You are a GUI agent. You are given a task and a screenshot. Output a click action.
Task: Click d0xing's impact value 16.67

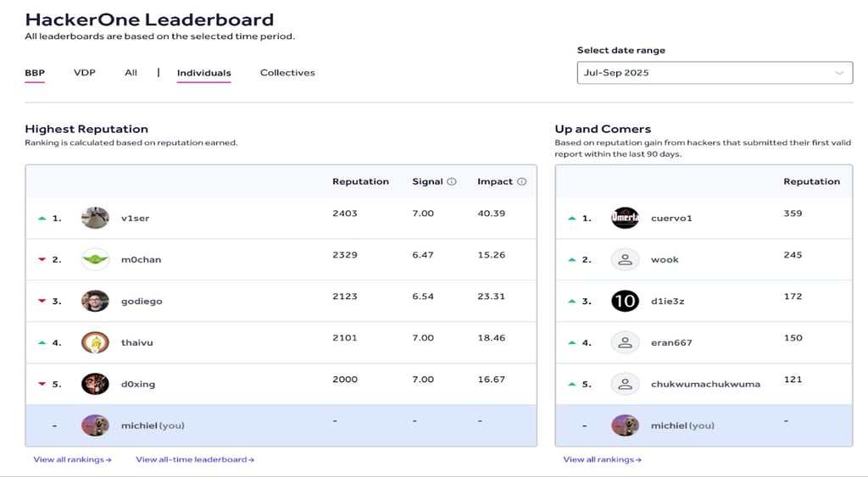(x=491, y=379)
